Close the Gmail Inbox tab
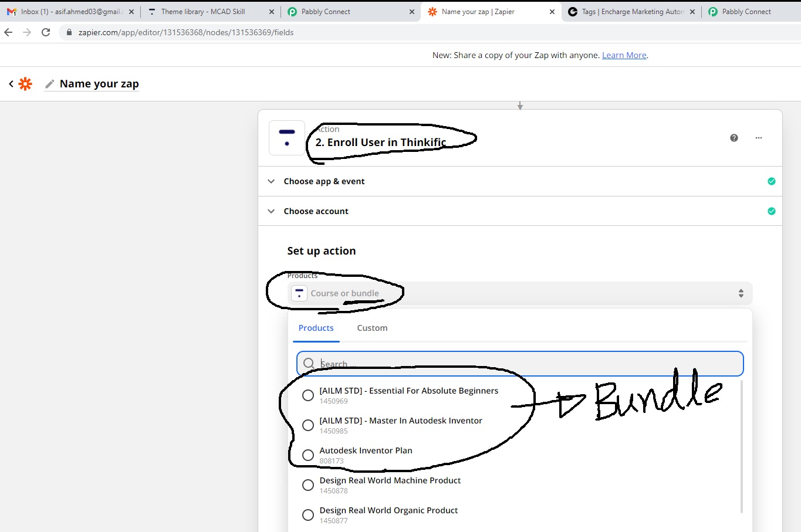 pos(131,12)
